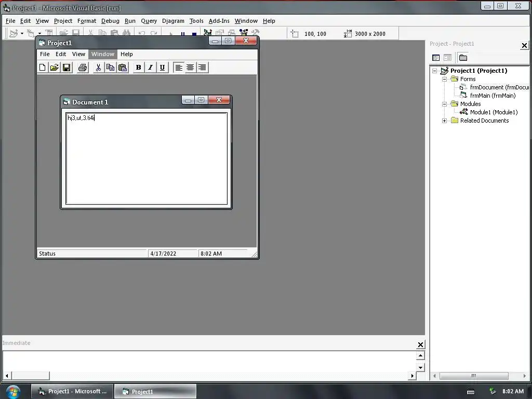
Task: Click Add Standard EXE Project icon
Action: pos(14,33)
